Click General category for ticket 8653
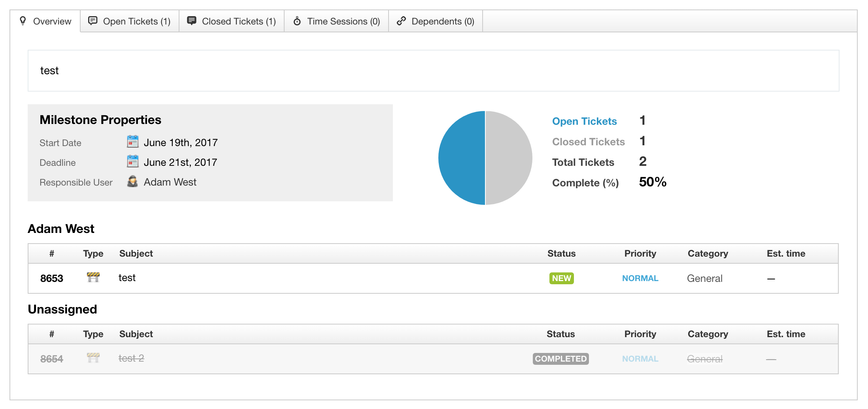This screenshot has height=409, width=868. [x=704, y=278]
